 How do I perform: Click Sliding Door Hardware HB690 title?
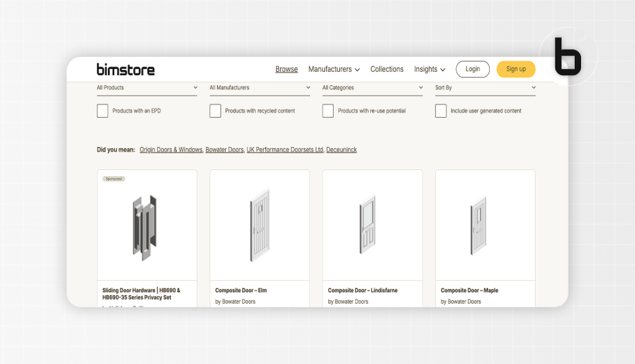141,293
